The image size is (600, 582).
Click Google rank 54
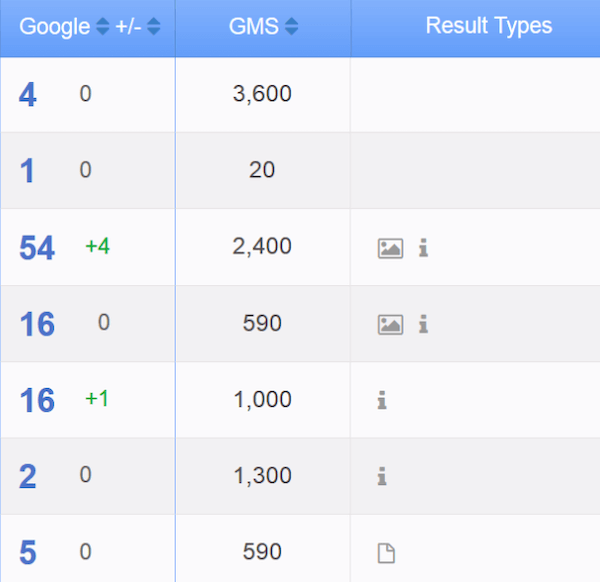pos(37,248)
